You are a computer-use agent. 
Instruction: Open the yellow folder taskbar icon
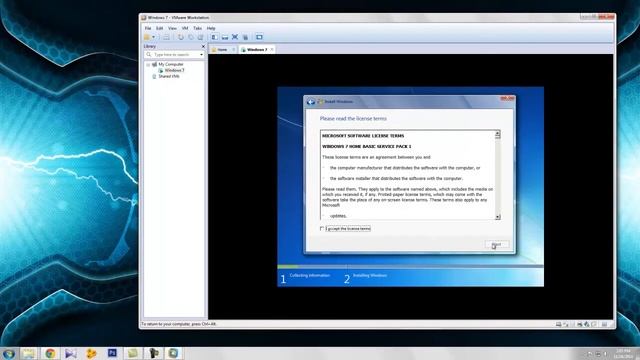click(133, 353)
